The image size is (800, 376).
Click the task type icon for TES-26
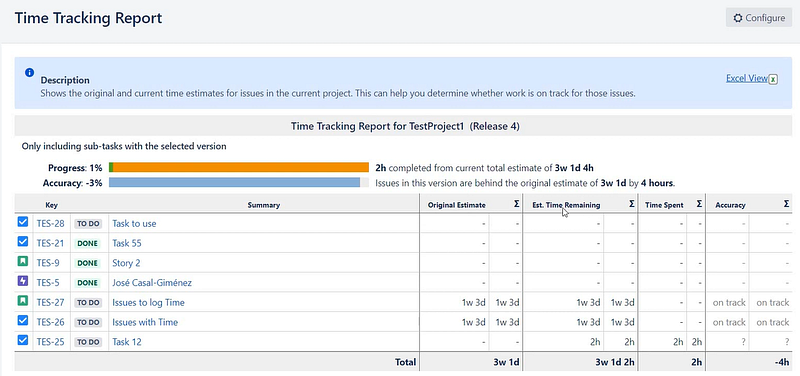pos(23,320)
